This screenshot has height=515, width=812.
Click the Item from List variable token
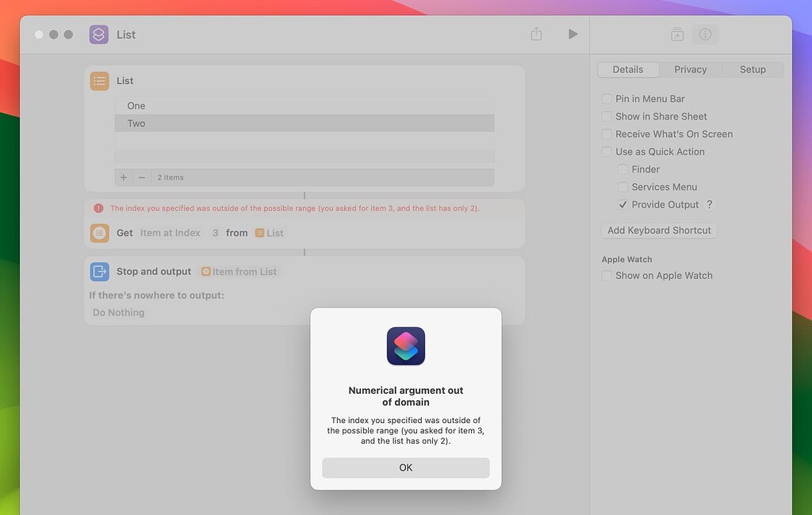click(239, 271)
